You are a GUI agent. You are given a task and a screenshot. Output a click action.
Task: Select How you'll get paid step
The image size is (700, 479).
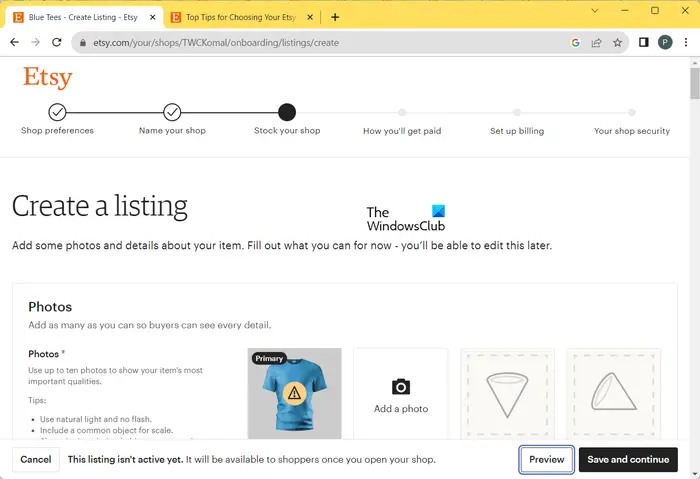pyautogui.click(x=402, y=123)
